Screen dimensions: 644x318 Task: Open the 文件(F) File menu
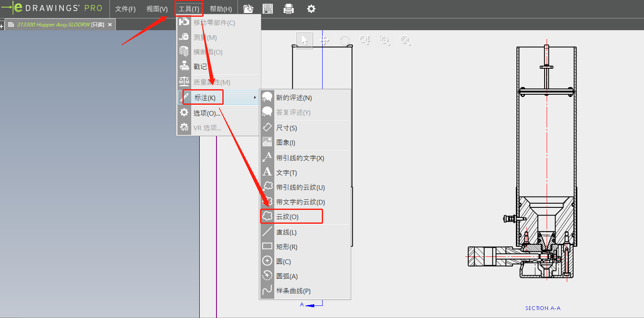pyautogui.click(x=125, y=9)
